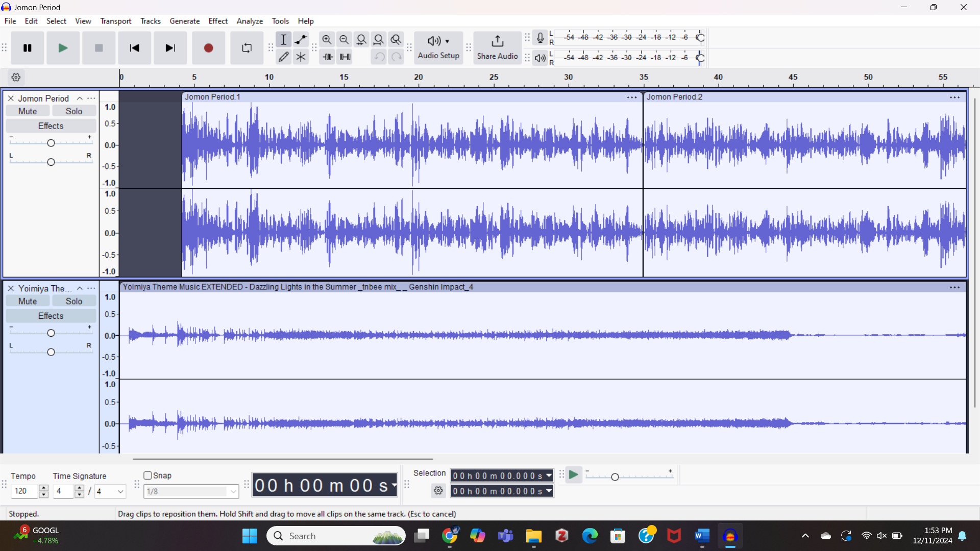980x551 pixels.
Task: Adjust Jomon Period track pan slider
Action: [51, 162]
